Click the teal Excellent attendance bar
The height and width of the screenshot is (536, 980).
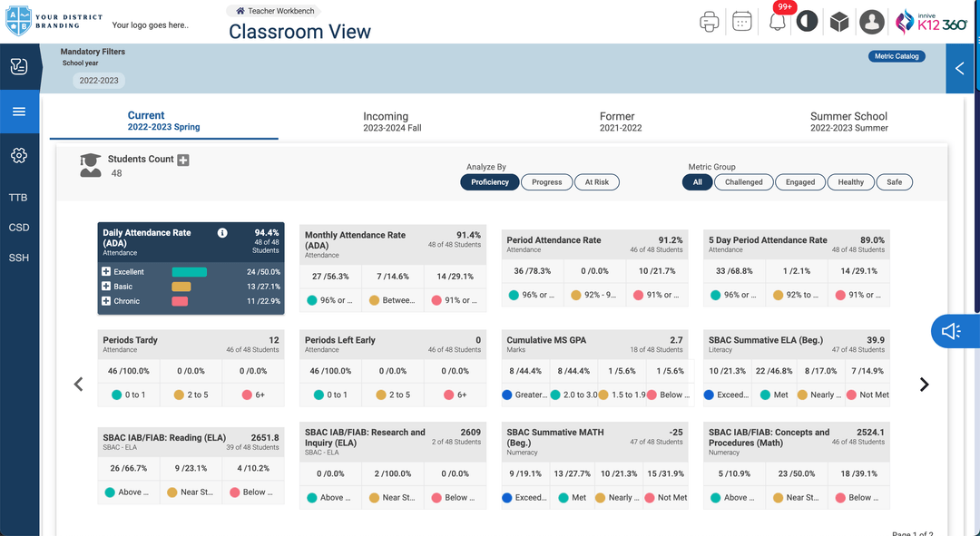(189, 272)
